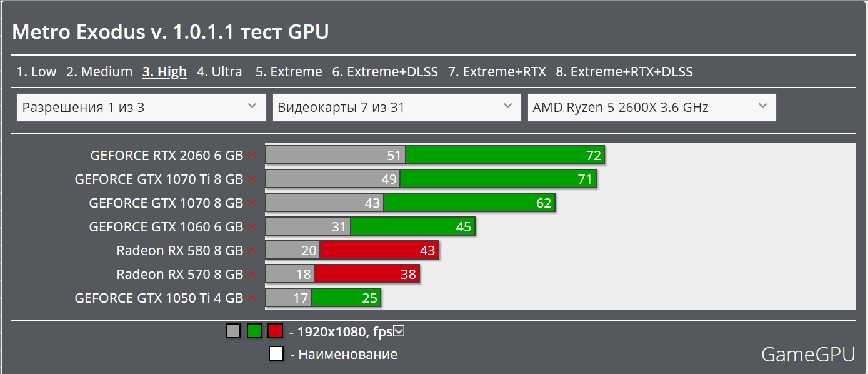The height and width of the screenshot is (374, 868).
Task: Open the AMD Ryzen 5 2600X dropdown
Action: pyautogui.click(x=651, y=108)
